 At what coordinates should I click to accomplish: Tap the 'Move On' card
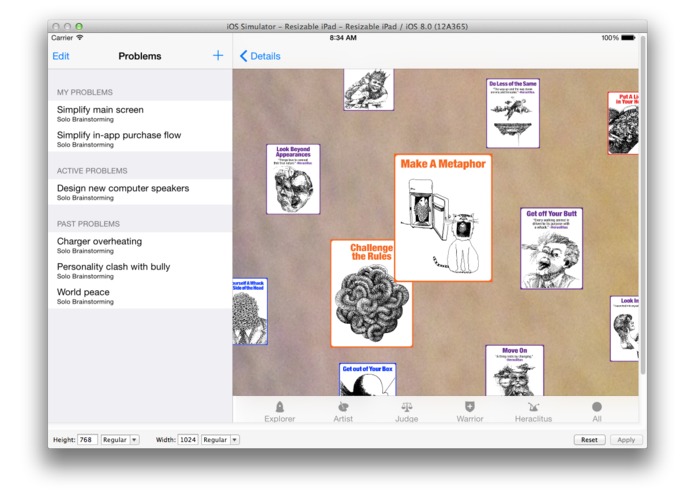(514, 370)
